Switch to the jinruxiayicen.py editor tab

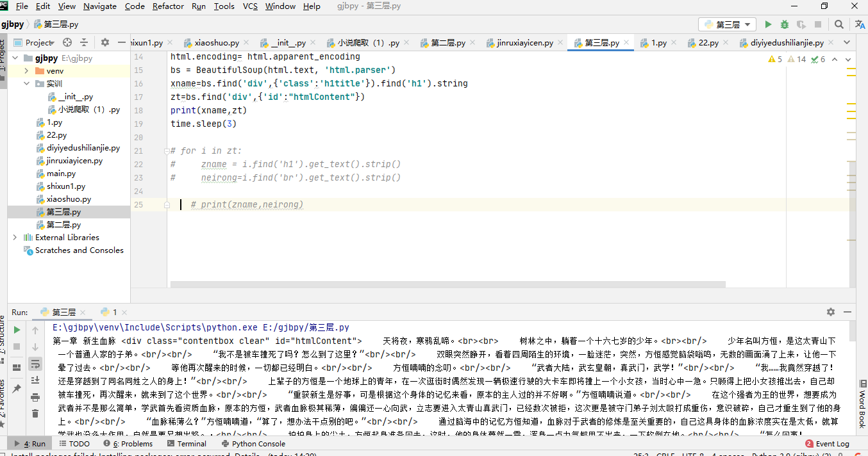click(x=524, y=43)
